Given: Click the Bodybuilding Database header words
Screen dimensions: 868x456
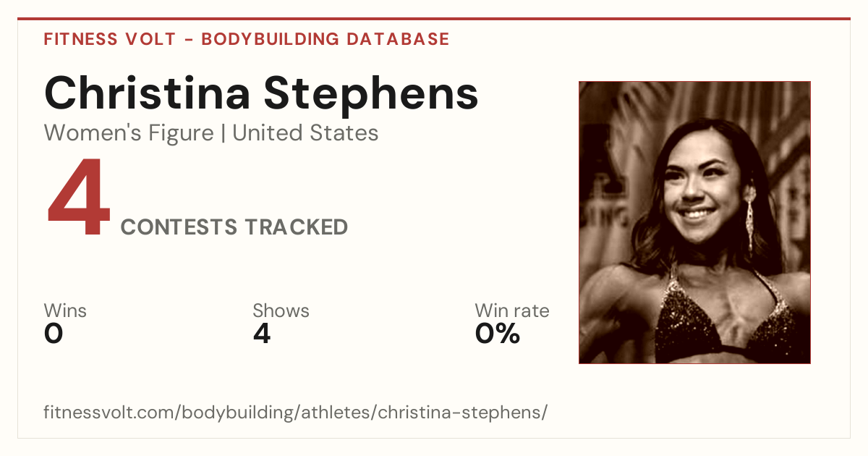Looking at the screenshot, I should [x=325, y=39].
